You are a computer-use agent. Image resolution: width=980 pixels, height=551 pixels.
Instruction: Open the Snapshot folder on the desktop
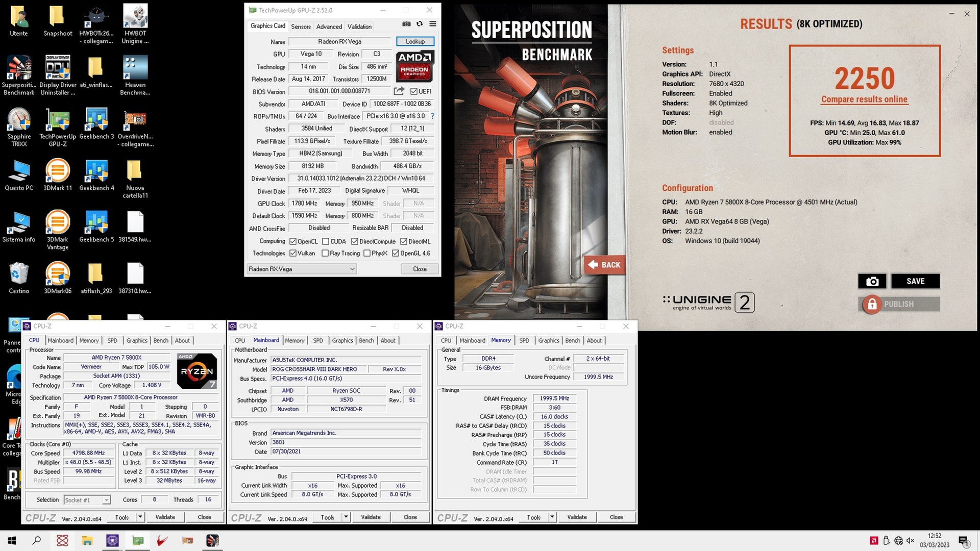tap(58, 20)
